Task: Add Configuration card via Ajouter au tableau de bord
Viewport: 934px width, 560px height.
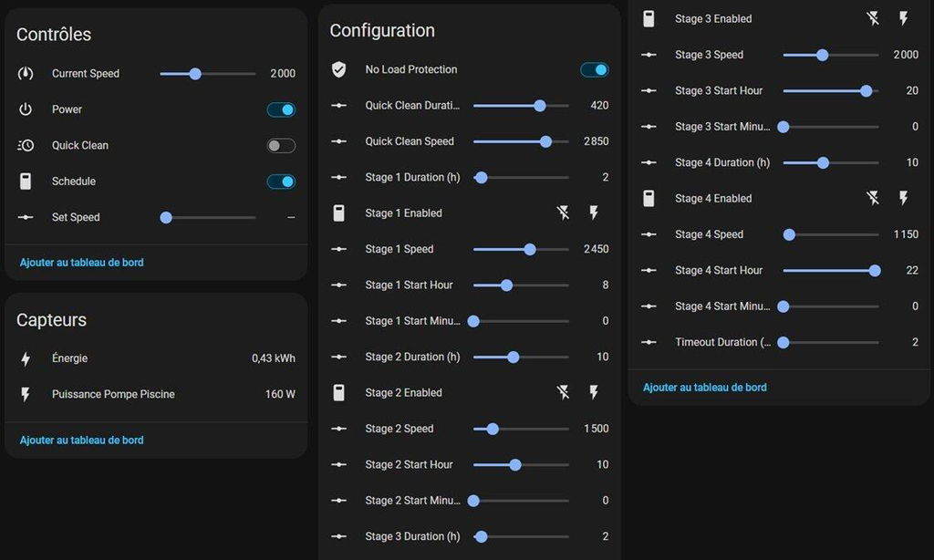Action: coord(705,388)
